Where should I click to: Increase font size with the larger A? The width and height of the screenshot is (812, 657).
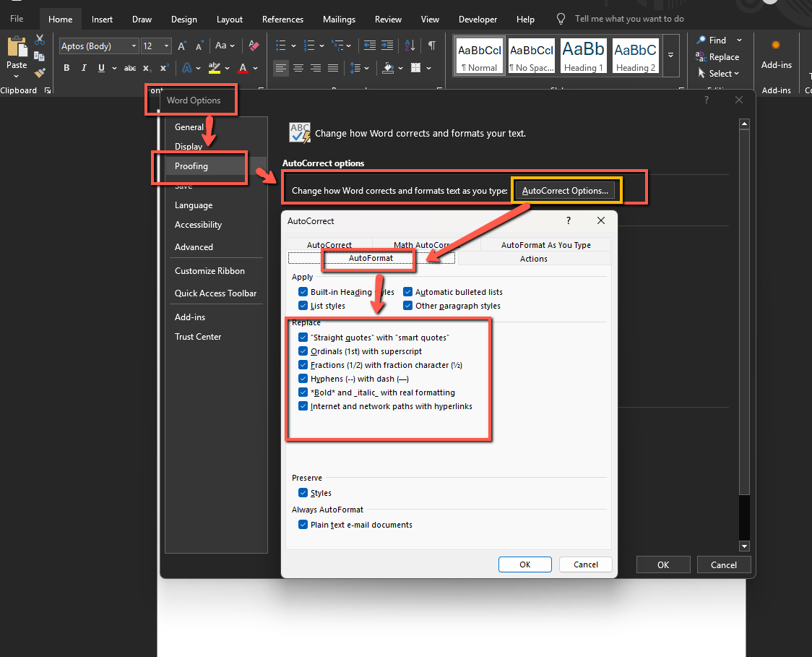click(x=182, y=46)
